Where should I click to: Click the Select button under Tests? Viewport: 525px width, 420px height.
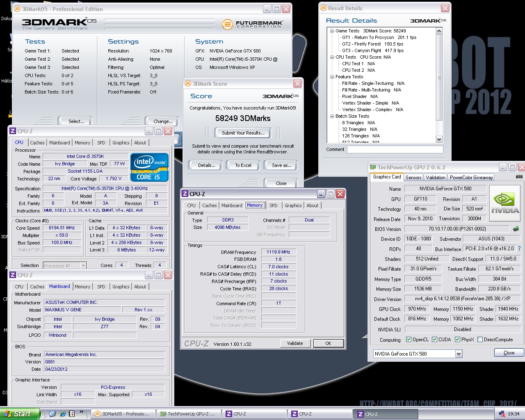pos(76,121)
